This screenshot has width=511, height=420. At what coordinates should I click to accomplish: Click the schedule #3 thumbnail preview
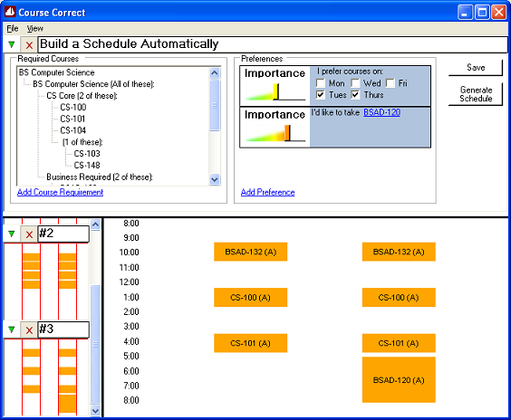[46, 377]
